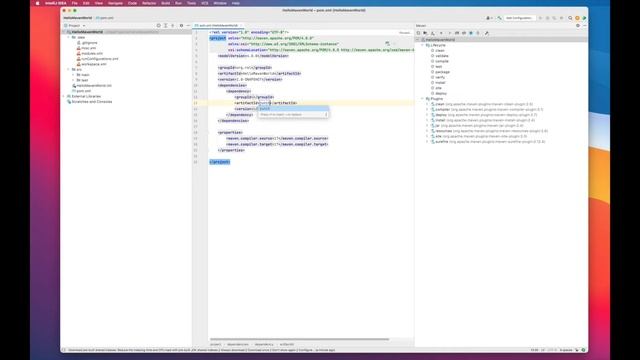Image resolution: width=640 pixels, height=360 pixels.
Task: Click Search Everywhere magnifier icon
Action: 570,18
